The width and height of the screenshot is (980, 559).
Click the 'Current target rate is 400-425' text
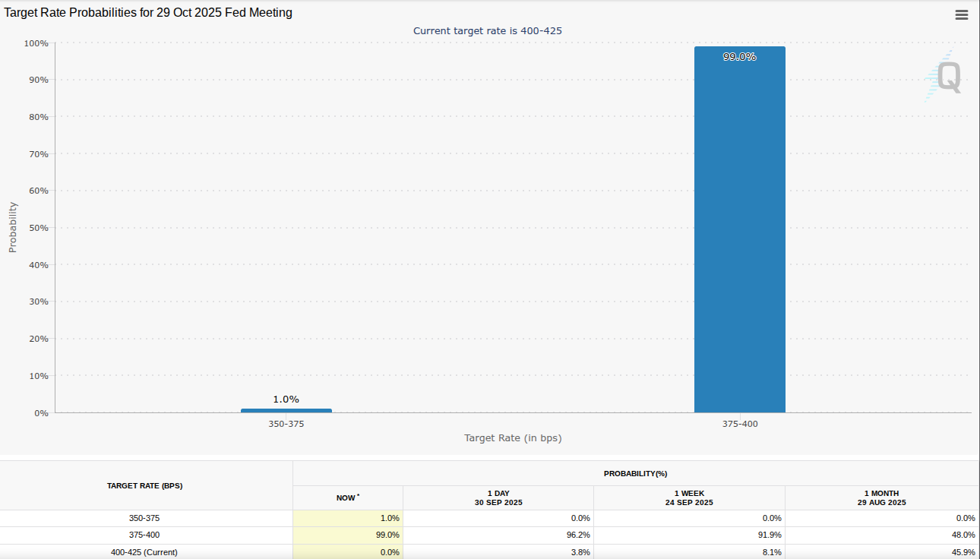[487, 30]
